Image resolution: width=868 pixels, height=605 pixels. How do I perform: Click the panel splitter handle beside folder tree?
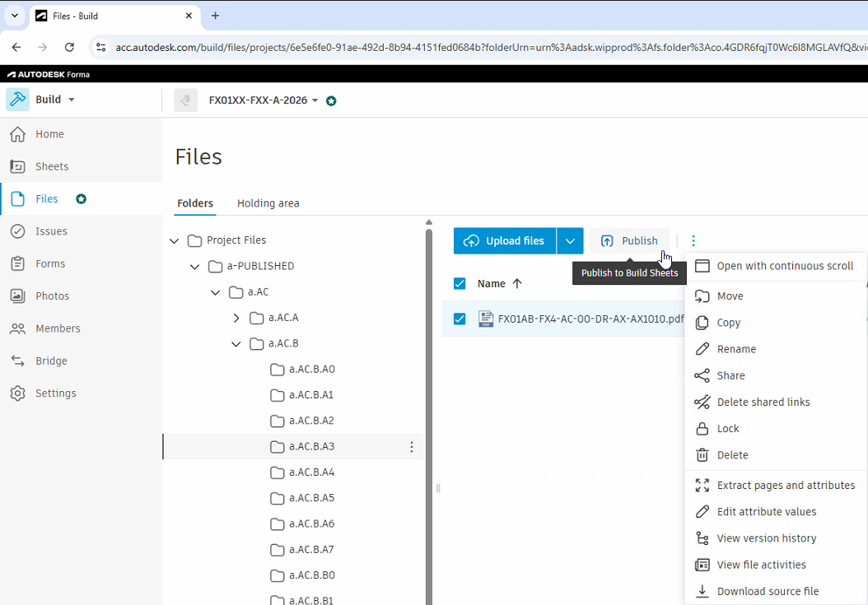coord(438,488)
